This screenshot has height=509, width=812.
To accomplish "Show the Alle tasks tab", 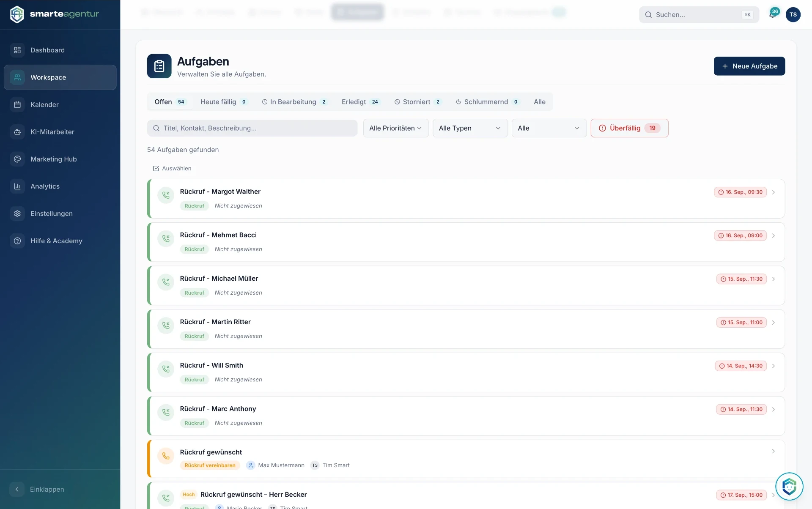I will (540, 102).
